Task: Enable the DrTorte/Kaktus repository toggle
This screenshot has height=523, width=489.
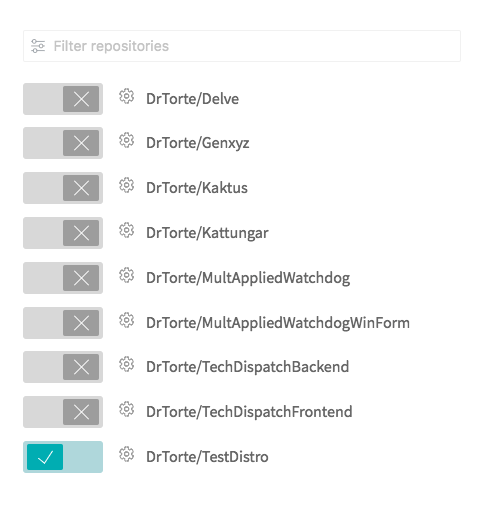Action: coord(63,188)
